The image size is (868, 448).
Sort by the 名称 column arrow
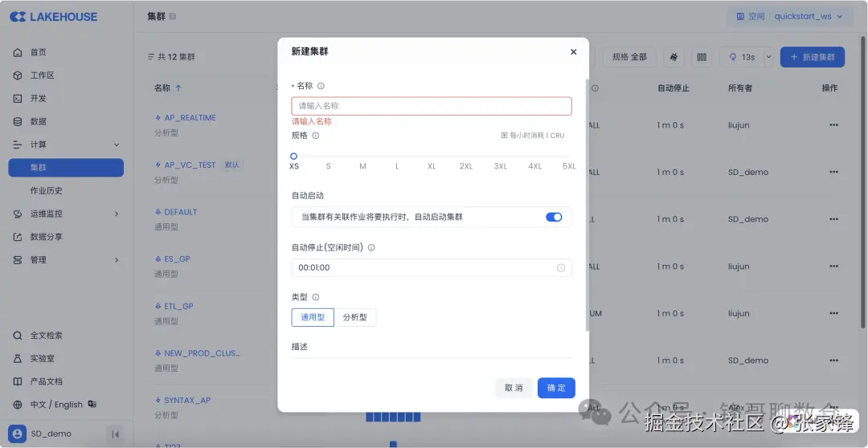pyautogui.click(x=178, y=88)
